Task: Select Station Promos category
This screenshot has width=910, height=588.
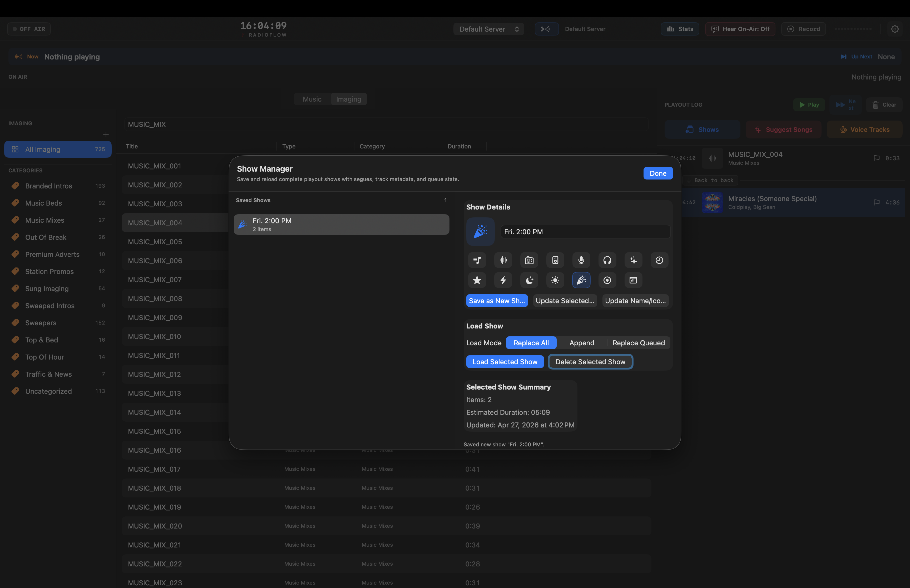Action: tap(58, 271)
